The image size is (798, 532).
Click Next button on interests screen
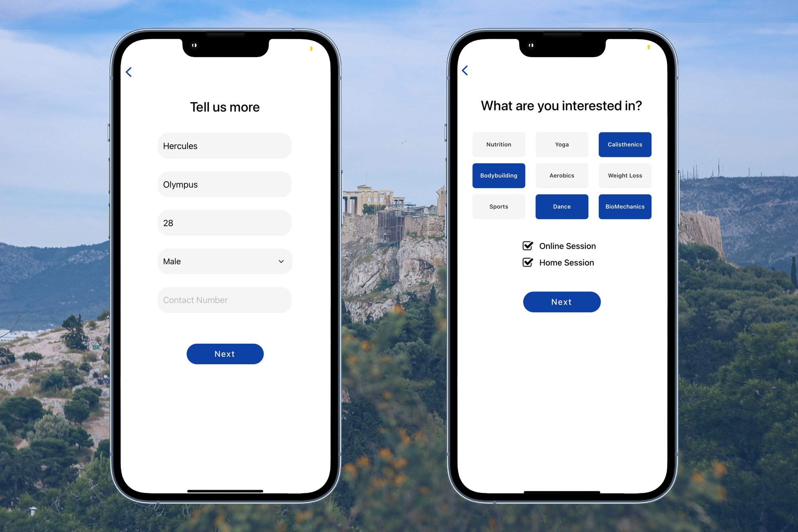point(561,301)
